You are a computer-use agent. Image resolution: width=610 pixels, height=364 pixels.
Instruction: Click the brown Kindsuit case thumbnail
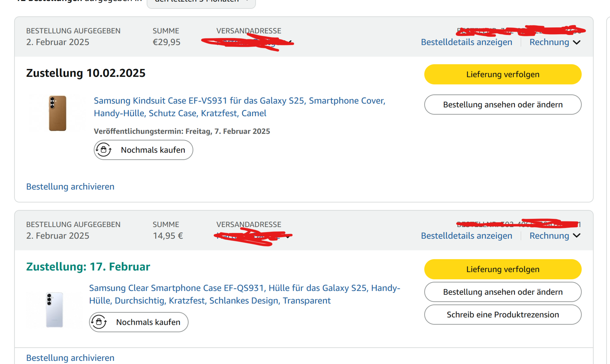(x=58, y=113)
